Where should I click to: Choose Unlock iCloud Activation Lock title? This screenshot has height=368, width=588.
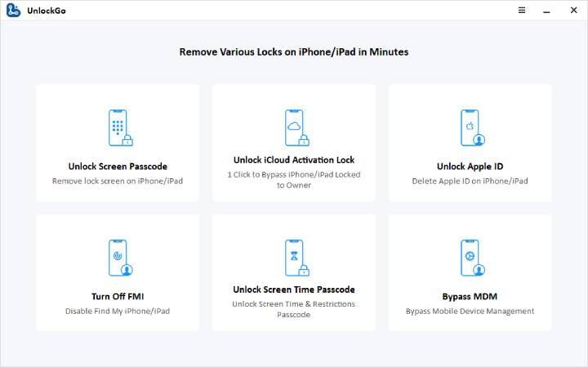pyautogui.click(x=294, y=159)
